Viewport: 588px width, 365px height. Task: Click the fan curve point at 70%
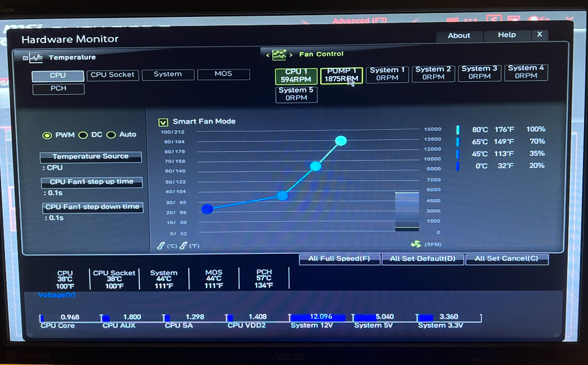316,166
